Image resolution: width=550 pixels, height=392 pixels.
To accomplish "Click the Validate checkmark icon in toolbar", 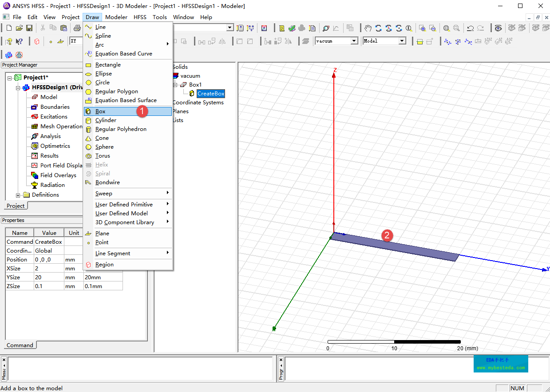I will pyautogui.click(x=292, y=28).
